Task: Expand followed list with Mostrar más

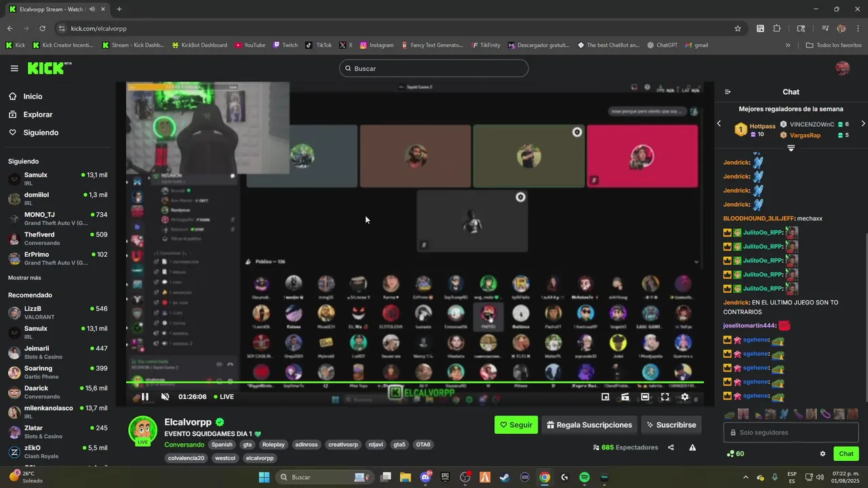Action: pos(24,278)
